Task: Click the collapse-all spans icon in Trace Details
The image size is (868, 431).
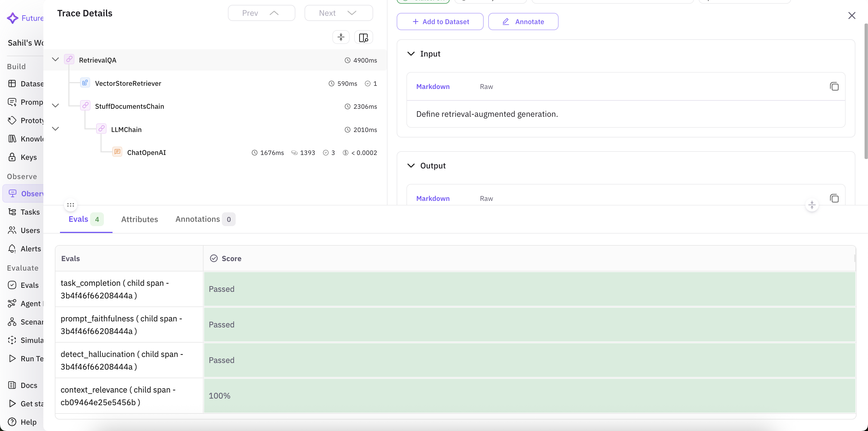Action: [x=341, y=37]
